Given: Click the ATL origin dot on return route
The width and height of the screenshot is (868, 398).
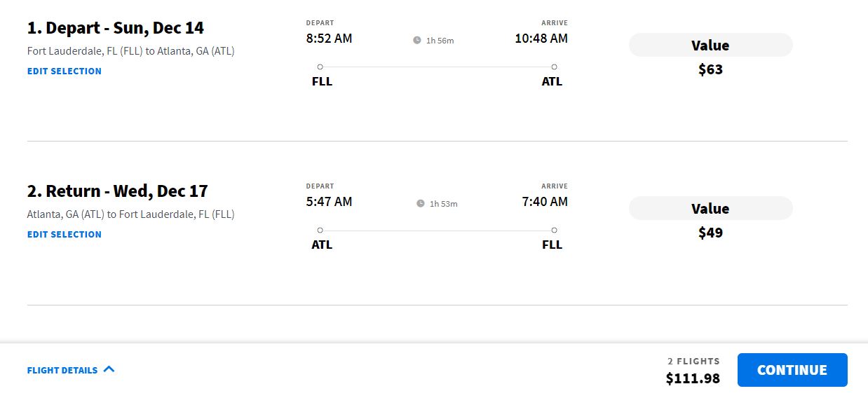Looking at the screenshot, I should (x=320, y=231).
